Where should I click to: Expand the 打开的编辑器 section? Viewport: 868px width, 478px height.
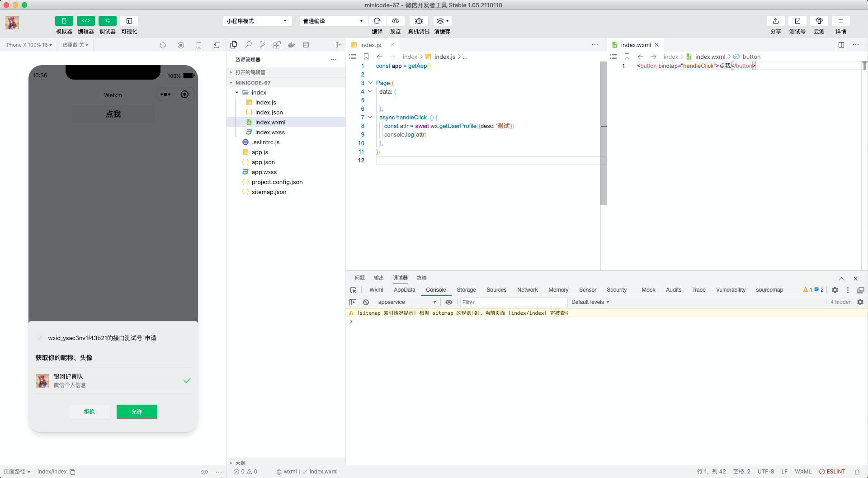(x=286, y=72)
